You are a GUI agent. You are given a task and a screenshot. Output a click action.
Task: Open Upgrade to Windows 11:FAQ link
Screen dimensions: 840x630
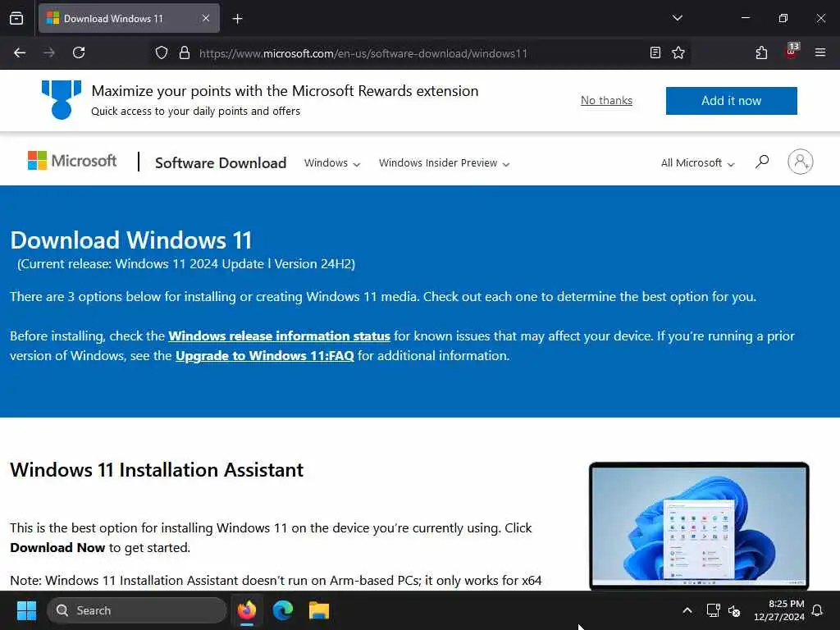pos(265,356)
